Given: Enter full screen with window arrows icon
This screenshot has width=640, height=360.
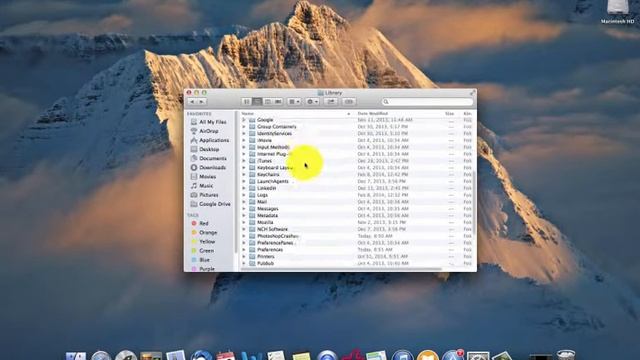Looking at the screenshot, I should tap(472, 93).
